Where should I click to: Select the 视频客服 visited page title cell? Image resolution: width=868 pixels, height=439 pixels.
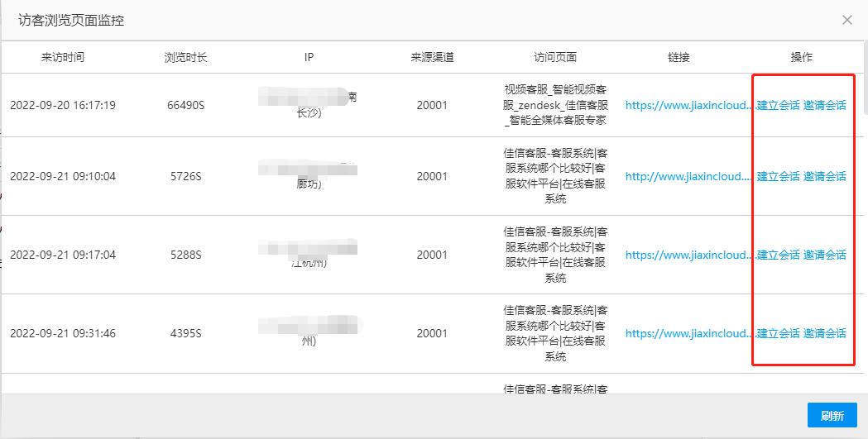click(555, 105)
